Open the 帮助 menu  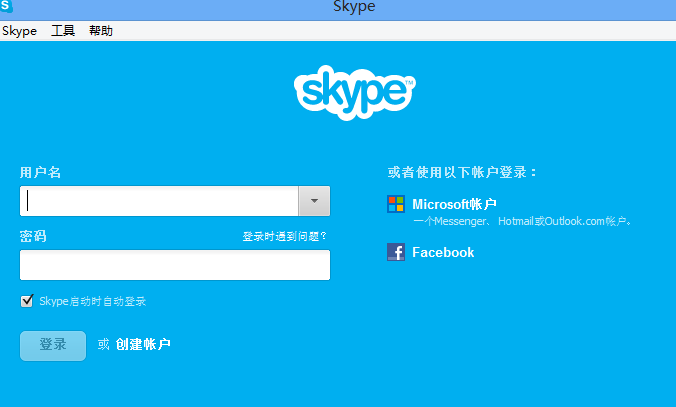click(101, 31)
